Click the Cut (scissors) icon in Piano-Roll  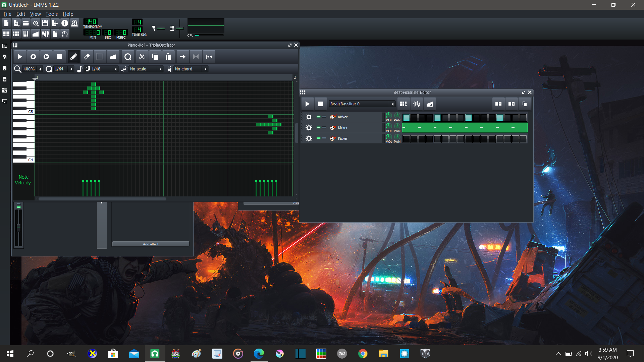[142, 57]
